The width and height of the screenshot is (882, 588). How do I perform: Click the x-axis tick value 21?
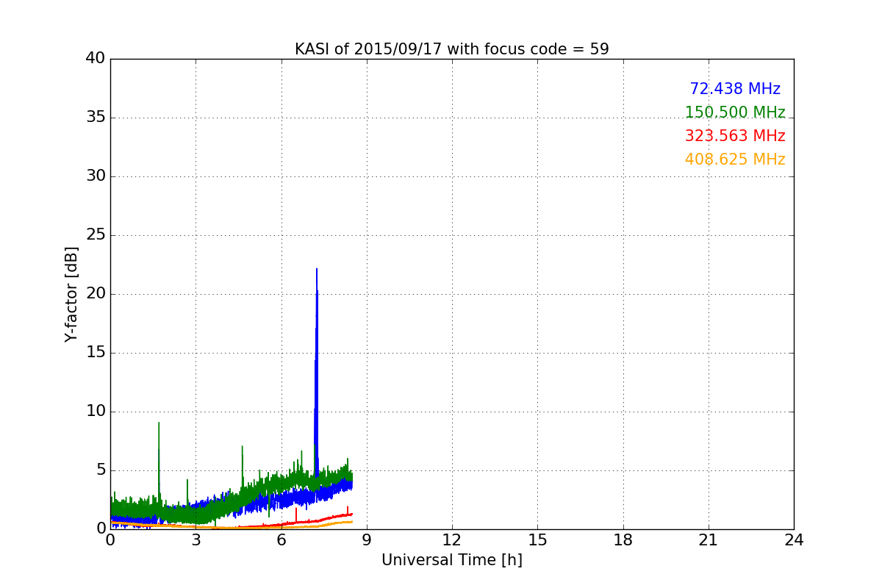(x=709, y=540)
